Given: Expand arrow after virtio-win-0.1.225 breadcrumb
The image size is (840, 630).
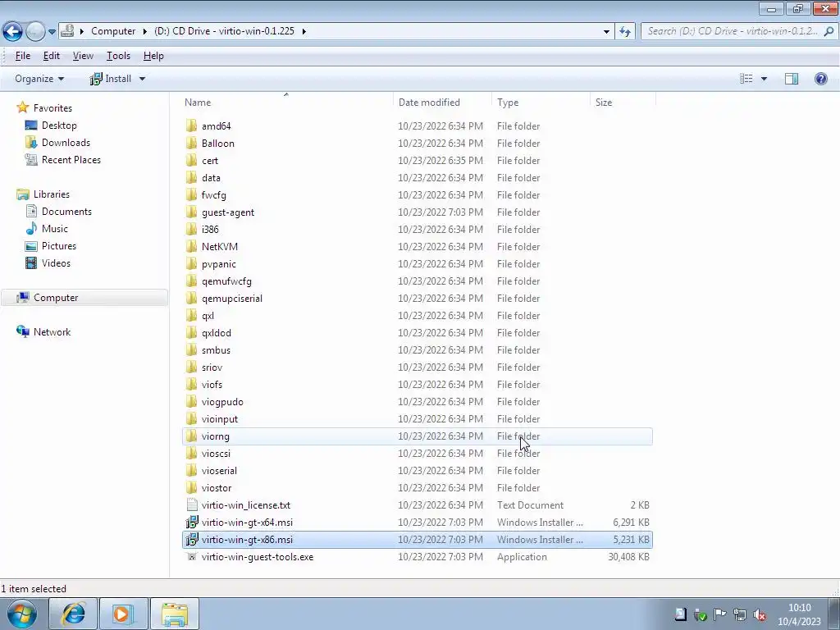Looking at the screenshot, I should [304, 31].
